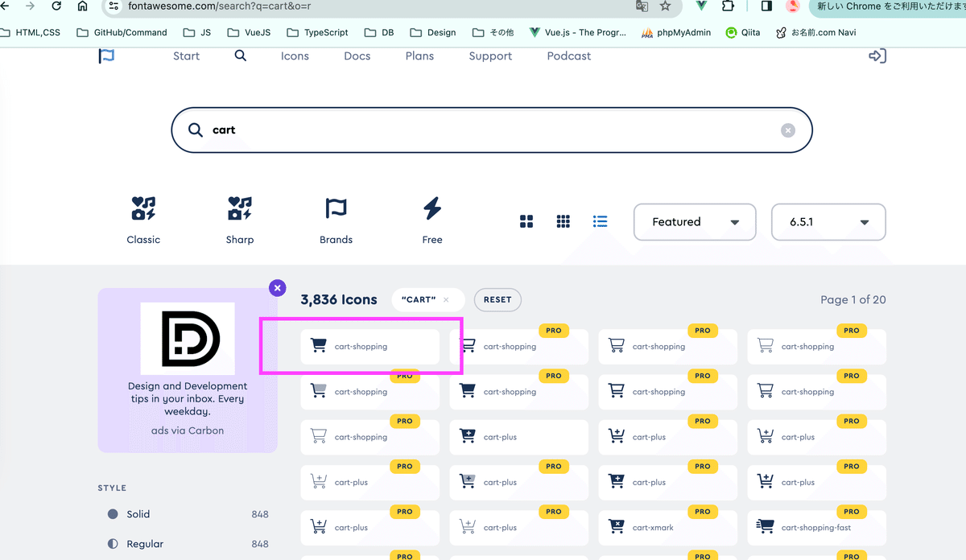The width and height of the screenshot is (966, 560).
Task: Switch to list view layout
Action: [x=601, y=221]
